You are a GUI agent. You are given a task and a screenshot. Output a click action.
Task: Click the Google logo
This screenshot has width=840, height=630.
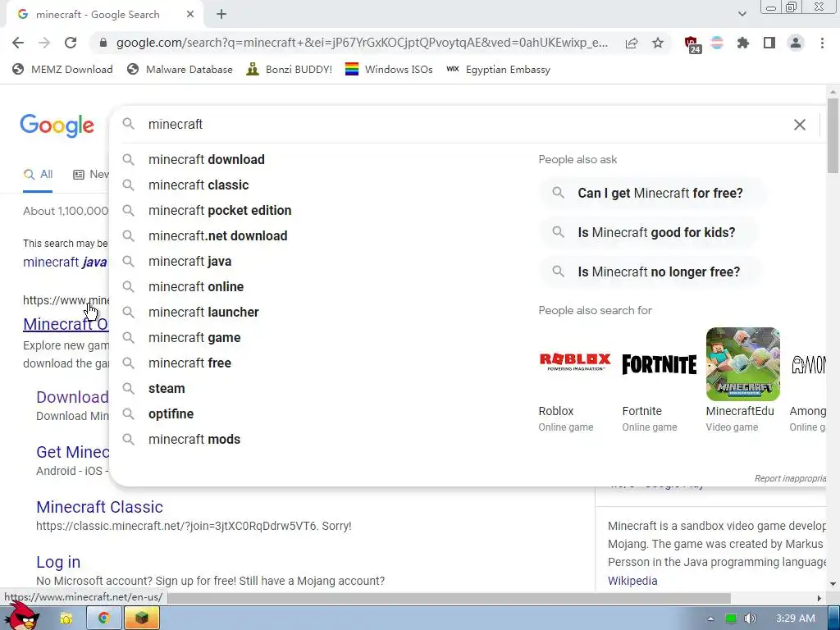pos(57,126)
